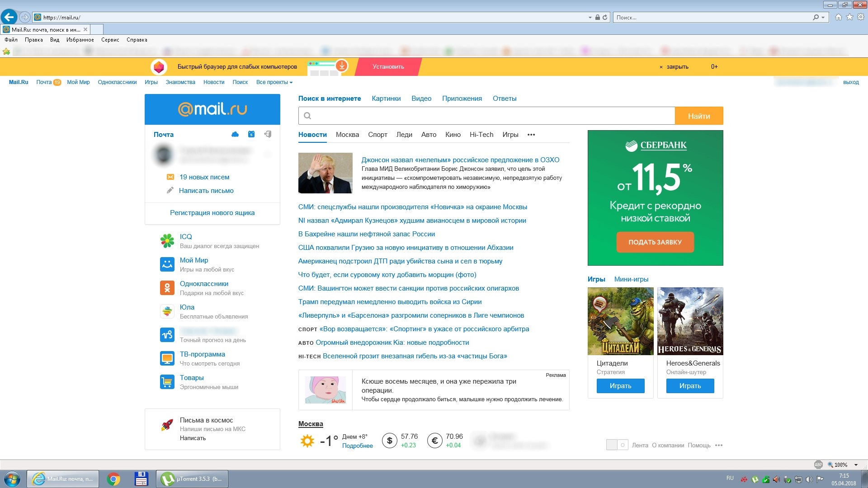Image resolution: width=868 pixels, height=488 pixels.
Task: Open the Юла service icon
Action: (167, 311)
